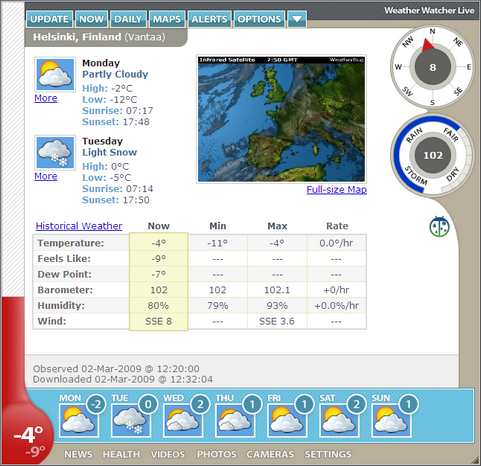This screenshot has height=466, width=481.
Task: Click the Barometer Max value 102.1
Action: pyautogui.click(x=277, y=290)
